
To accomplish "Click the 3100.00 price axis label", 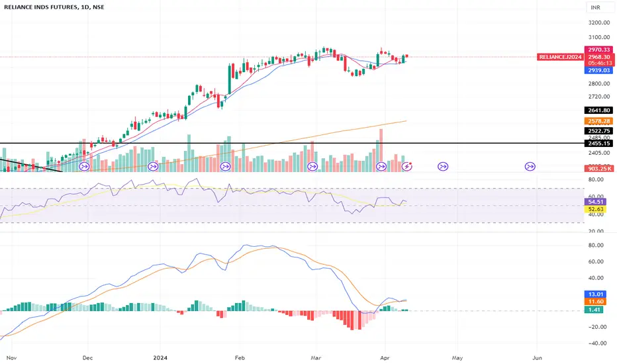I will [x=599, y=37].
